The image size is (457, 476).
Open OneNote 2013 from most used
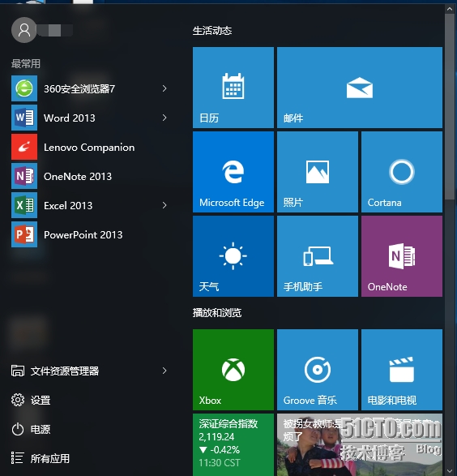[89, 176]
